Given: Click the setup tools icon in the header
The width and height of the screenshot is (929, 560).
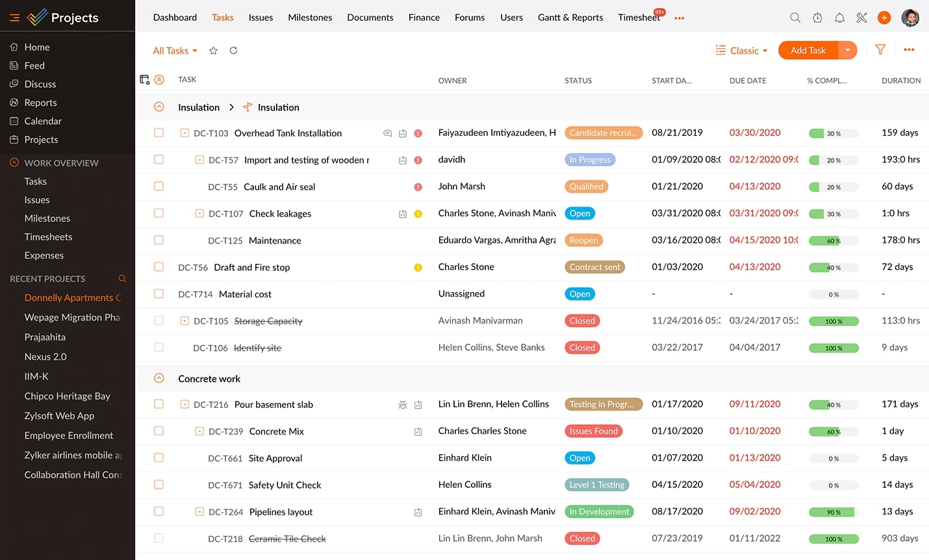Looking at the screenshot, I should [x=861, y=18].
